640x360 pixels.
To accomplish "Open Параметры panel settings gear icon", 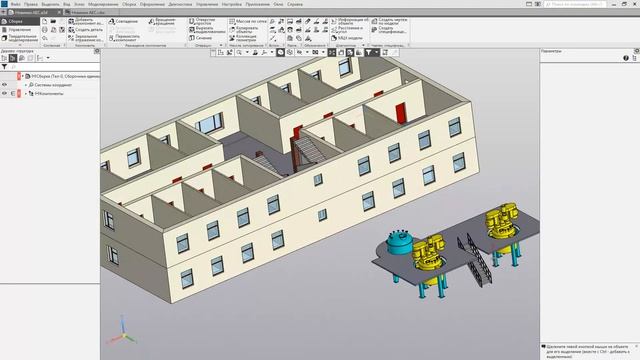I will point(637,51).
